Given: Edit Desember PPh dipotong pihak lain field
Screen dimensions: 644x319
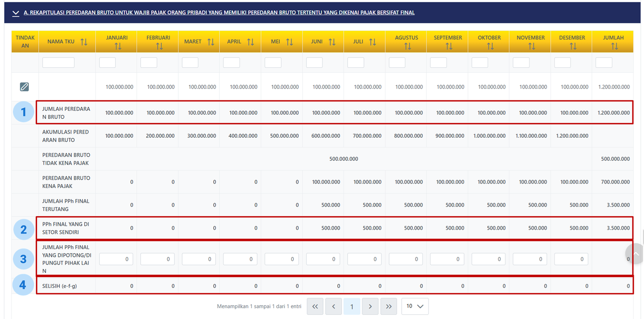Looking at the screenshot, I should tap(571, 259).
